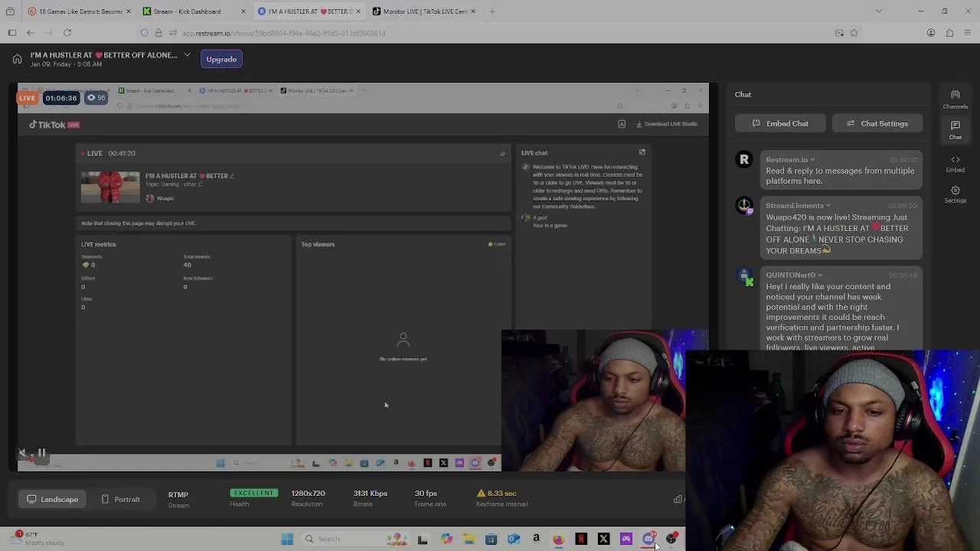Click the 30 fps frame rate value
This screenshot has width=980, height=551.
426,494
